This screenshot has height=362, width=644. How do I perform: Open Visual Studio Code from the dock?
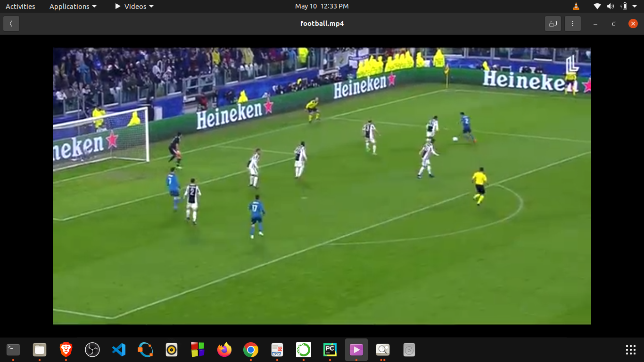tap(118, 350)
